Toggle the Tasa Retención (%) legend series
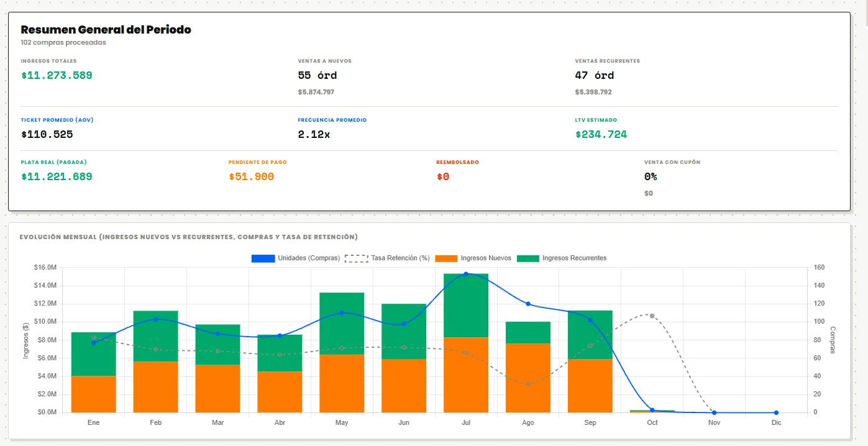Image resolution: width=868 pixels, height=446 pixels. tap(387, 258)
